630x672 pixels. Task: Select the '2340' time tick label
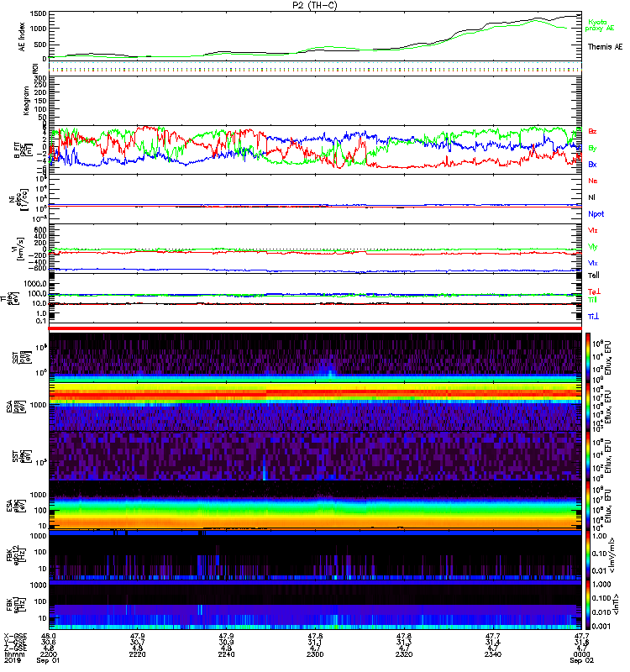(493, 654)
